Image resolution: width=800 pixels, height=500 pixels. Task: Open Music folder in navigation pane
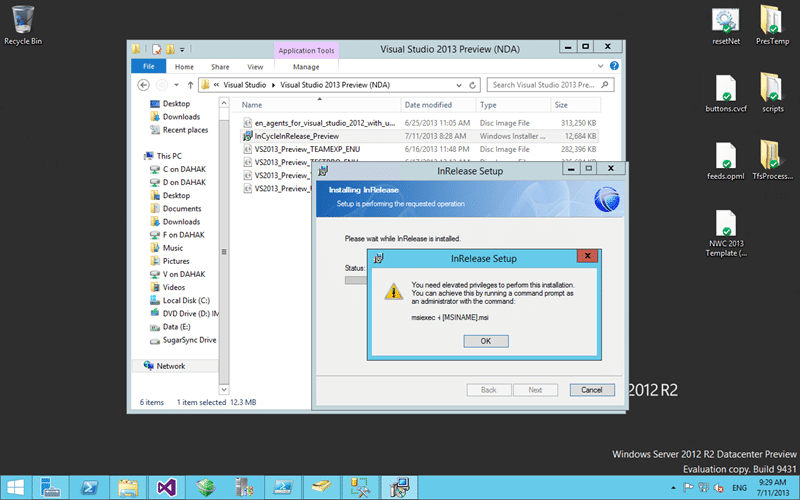(x=167, y=248)
